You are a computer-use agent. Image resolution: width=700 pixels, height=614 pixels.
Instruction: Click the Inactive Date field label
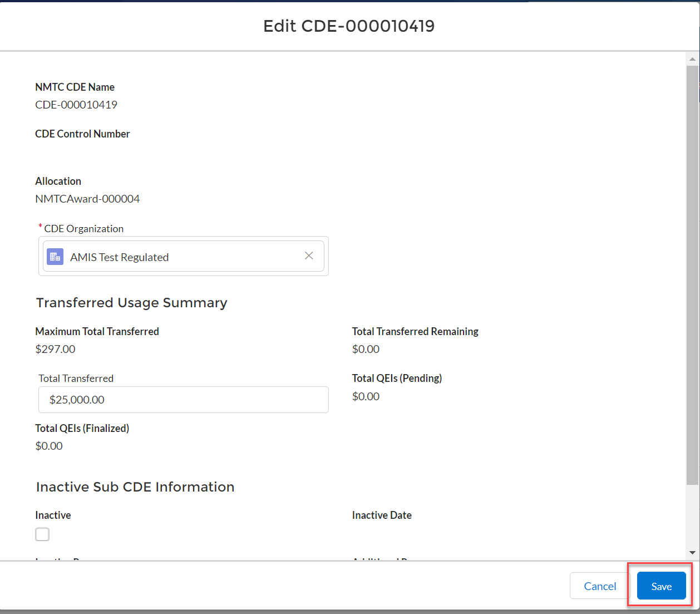[382, 515]
